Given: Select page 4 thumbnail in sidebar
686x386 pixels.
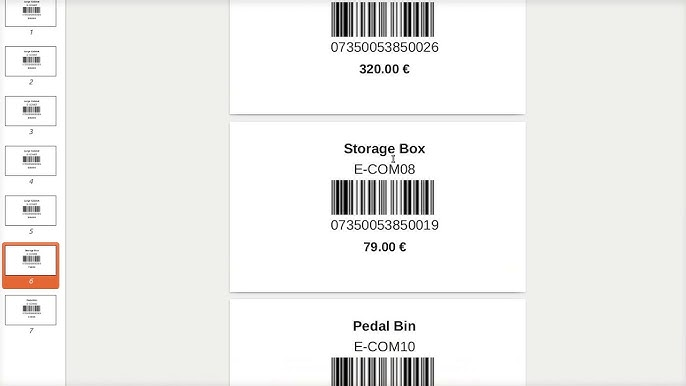Looking at the screenshot, I should (31, 161).
